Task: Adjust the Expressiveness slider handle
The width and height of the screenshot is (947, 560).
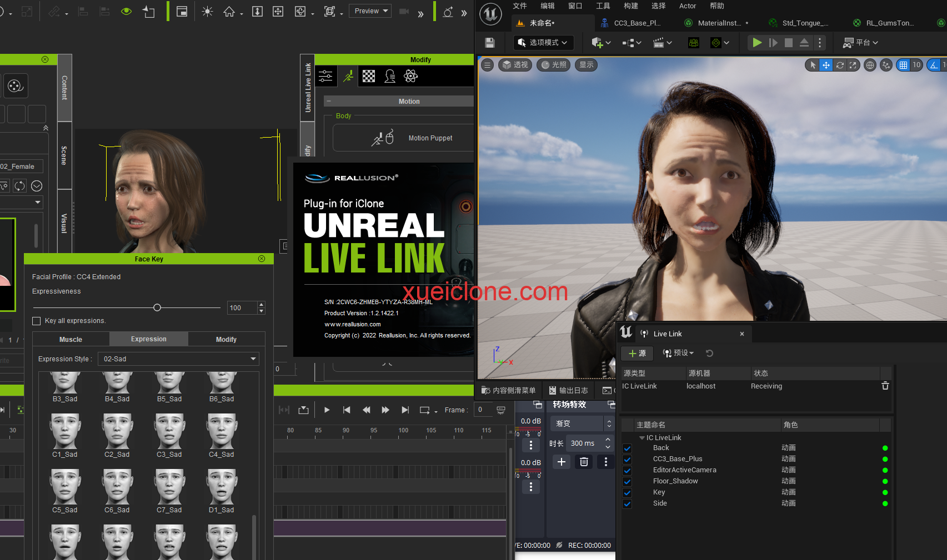Action: (157, 307)
